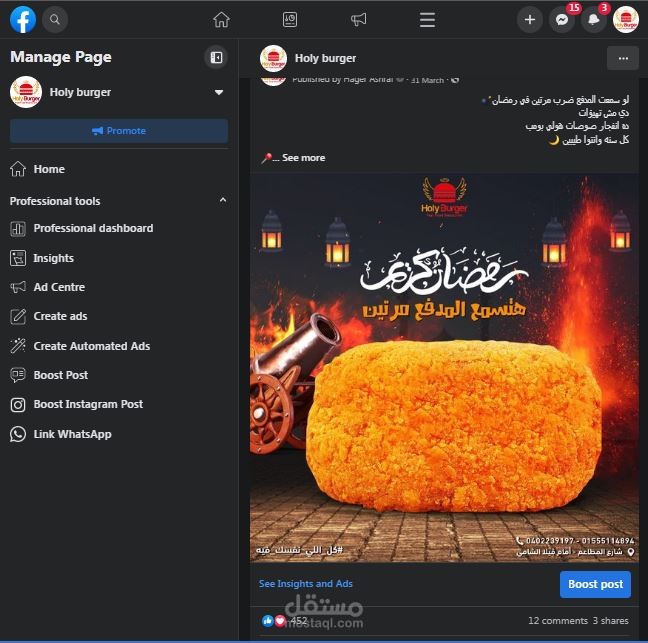This screenshot has width=648, height=643.
Task: Open the three-dots page options button
Action: tap(623, 58)
